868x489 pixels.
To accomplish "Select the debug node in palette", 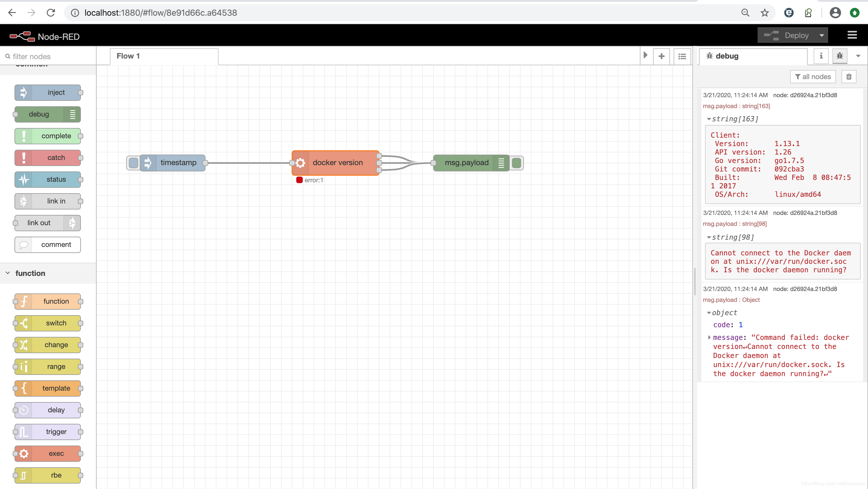I will click(x=48, y=114).
